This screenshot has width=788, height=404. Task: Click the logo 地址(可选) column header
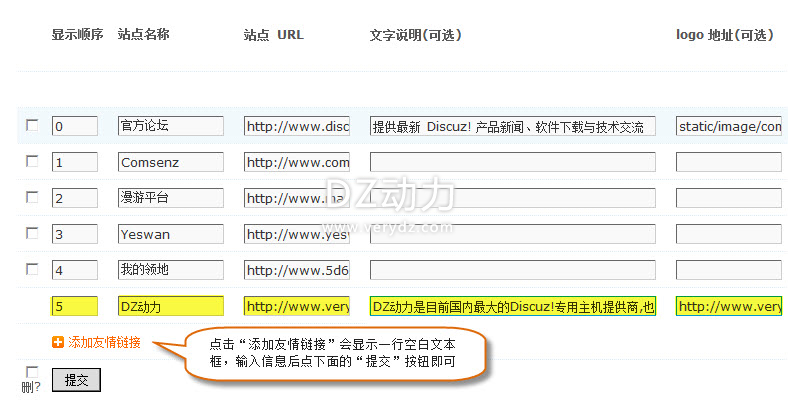[725, 35]
